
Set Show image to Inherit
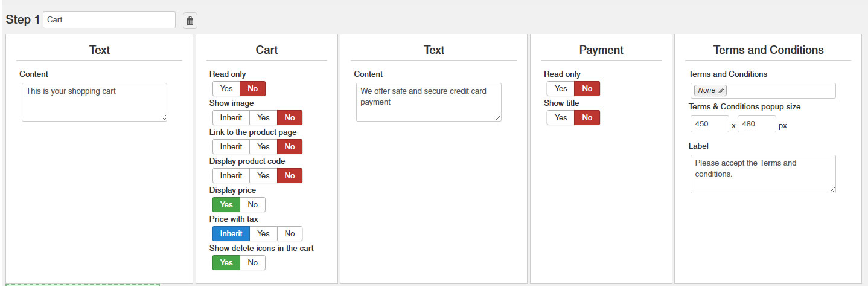coord(231,118)
